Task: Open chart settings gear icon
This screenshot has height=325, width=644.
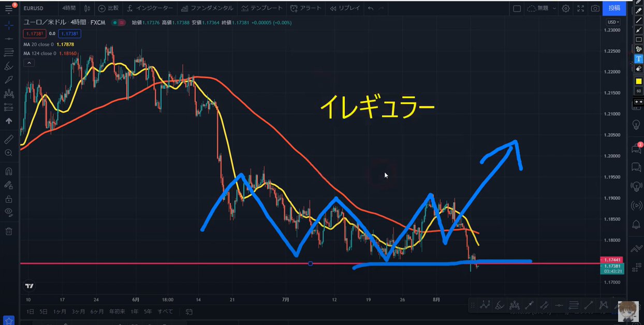Action: tap(566, 8)
